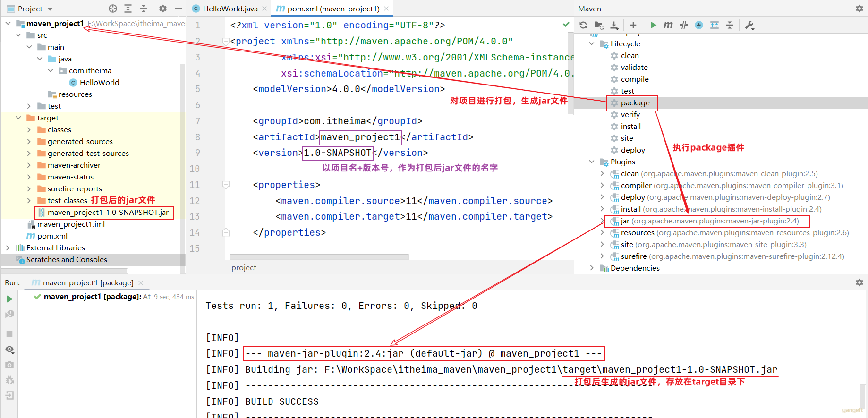Toggle offline mode icon in Maven toolbar

coord(684,25)
